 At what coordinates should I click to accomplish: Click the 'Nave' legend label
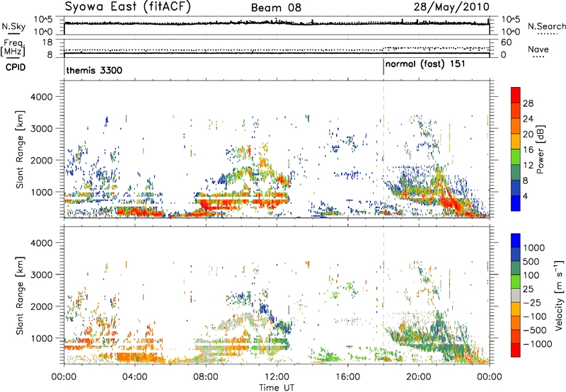point(538,49)
